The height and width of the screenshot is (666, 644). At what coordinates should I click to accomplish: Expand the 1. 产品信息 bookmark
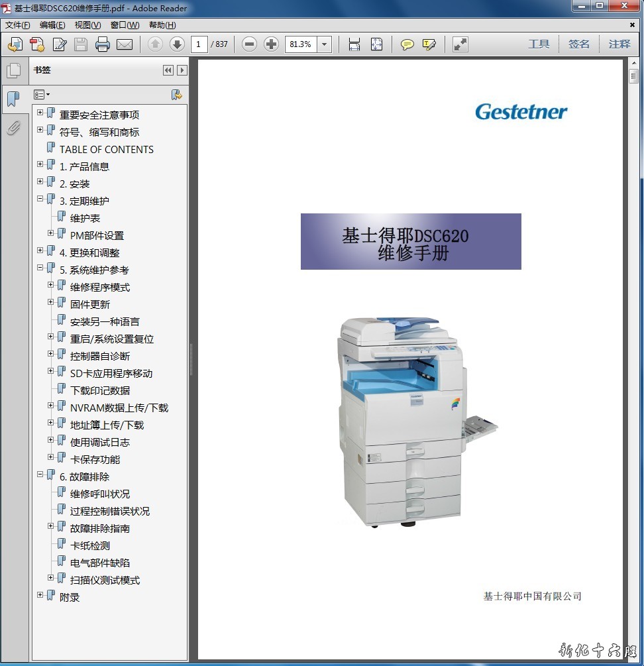click(40, 164)
